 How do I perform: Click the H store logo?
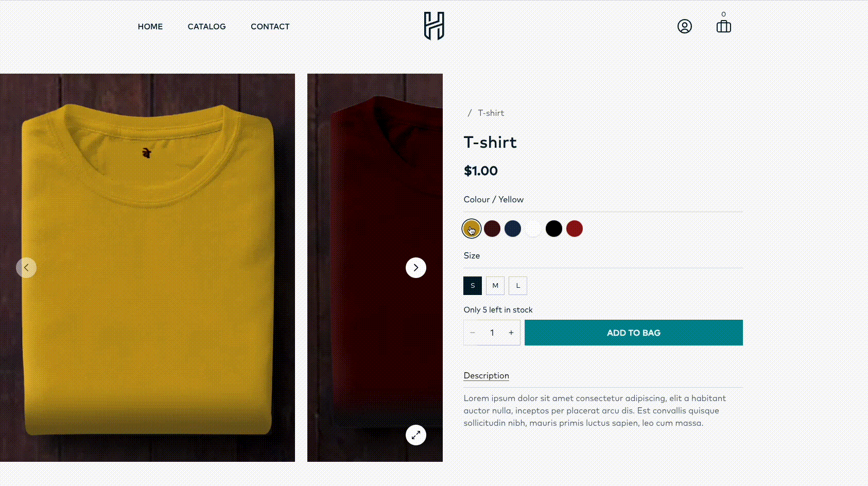[x=434, y=26]
